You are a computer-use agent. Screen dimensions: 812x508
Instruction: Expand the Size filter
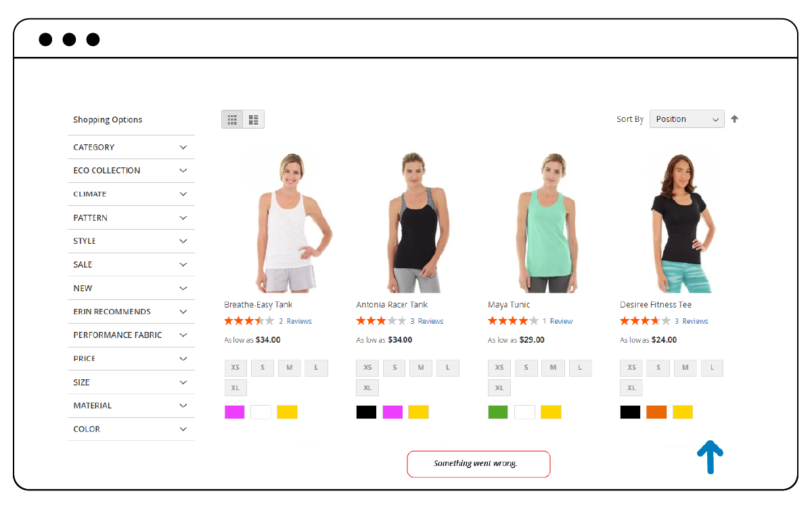tap(131, 382)
